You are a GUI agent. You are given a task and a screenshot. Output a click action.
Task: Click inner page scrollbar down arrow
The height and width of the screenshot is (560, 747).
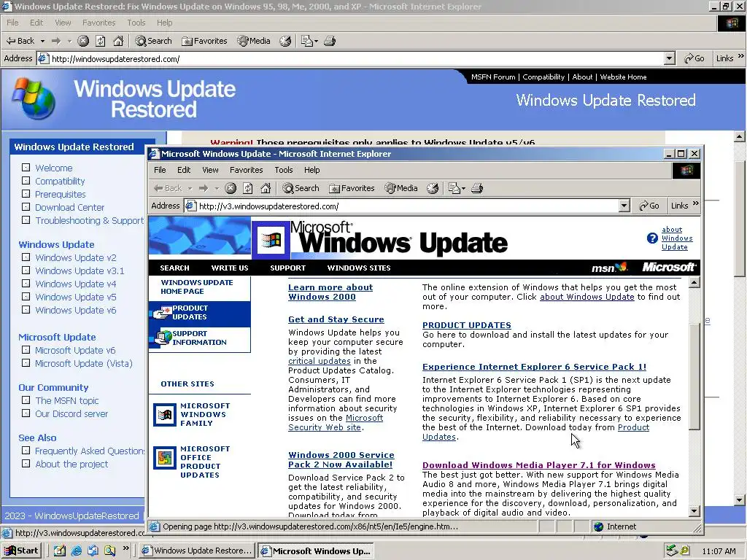point(694,511)
